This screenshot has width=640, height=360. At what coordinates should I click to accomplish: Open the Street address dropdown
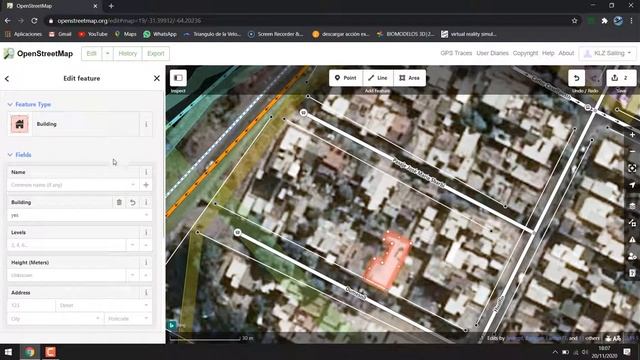click(146, 305)
